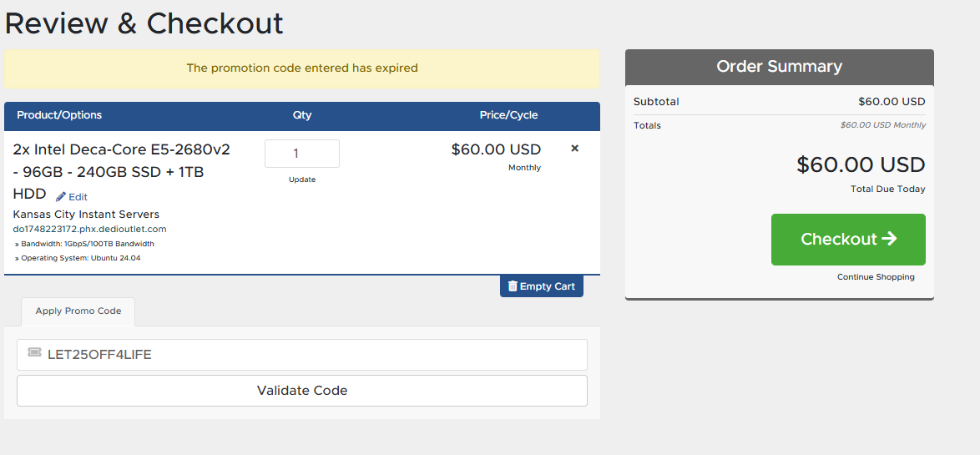980x455 pixels.
Task: Select the Apply Promo Code tab
Action: click(78, 311)
